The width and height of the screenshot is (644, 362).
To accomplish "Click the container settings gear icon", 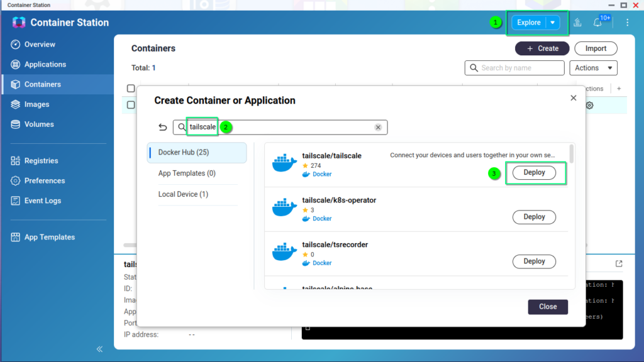I will pos(589,106).
